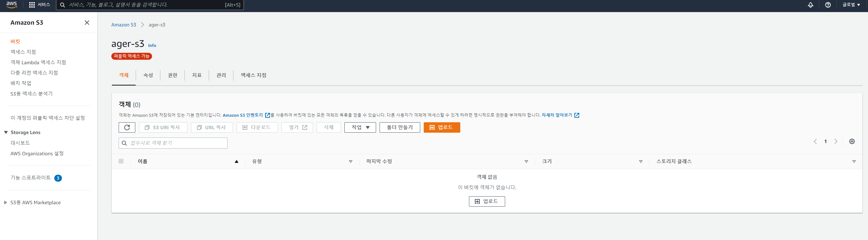Switch to the 지표 tab
Image resolution: width=868 pixels, height=240 pixels.
(197, 75)
